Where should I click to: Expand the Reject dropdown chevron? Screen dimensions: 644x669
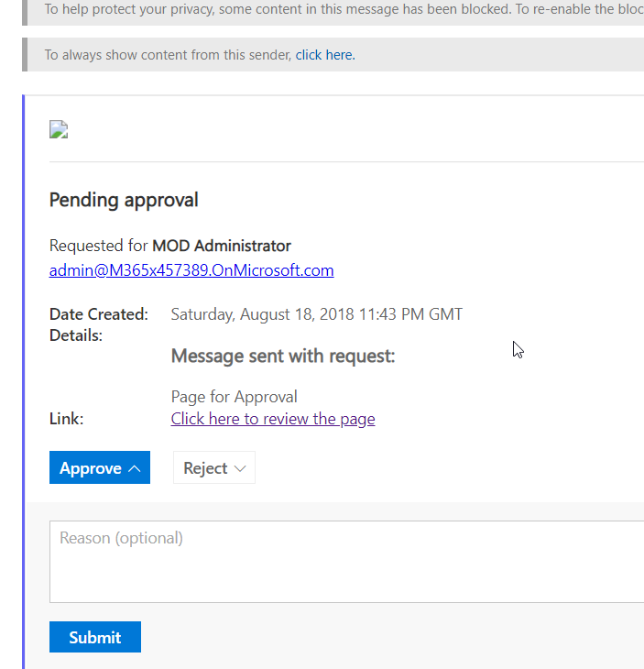tap(240, 468)
